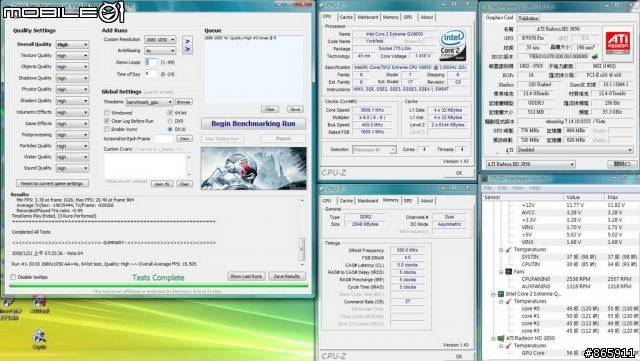640x361 pixels.
Task: Click Reset to current game settings
Action: pos(52,184)
